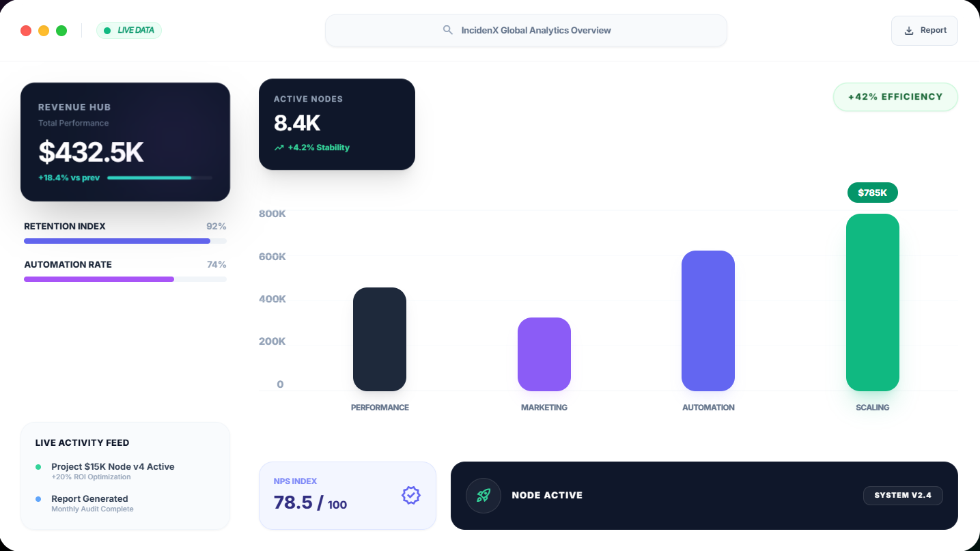
Task: Click the rocket icon beside Node Active
Action: [x=484, y=495]
